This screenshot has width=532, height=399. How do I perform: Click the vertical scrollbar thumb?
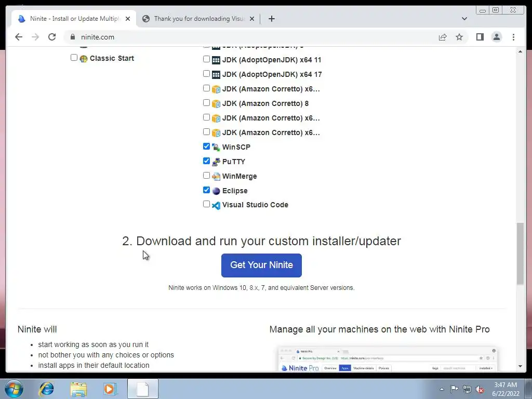[x=520, y=254]
